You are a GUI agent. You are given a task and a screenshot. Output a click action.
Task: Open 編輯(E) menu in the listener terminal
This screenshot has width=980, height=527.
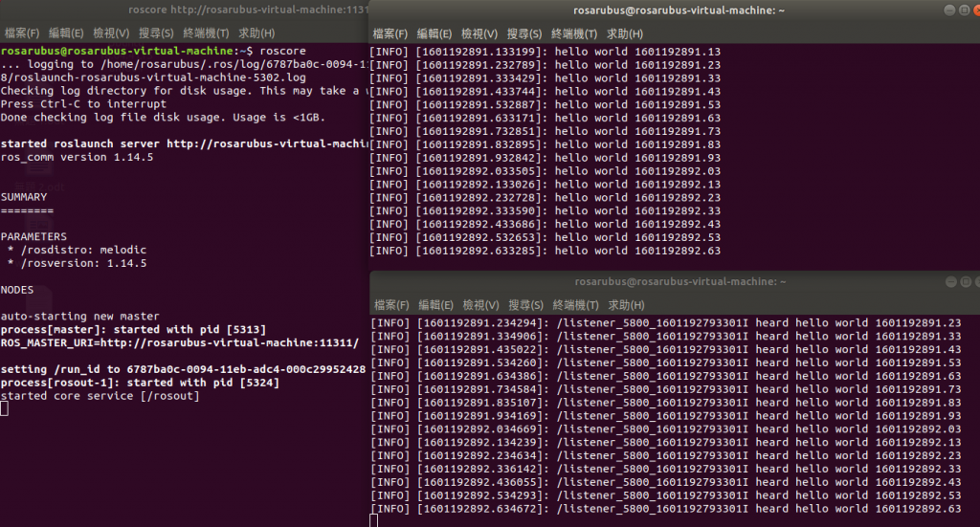tap(435, 305)
